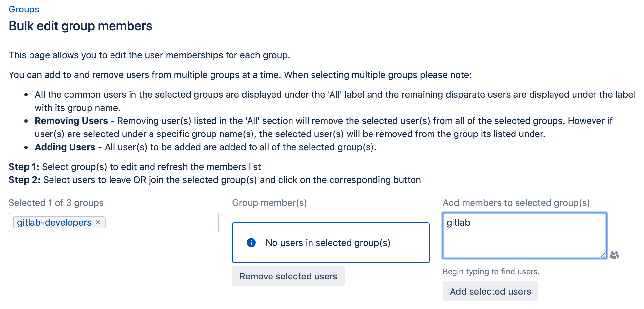Click the info icon in Group member(s) panel
Screen dimensions: 644x309
pyautogui.click(x=251, y=243)
